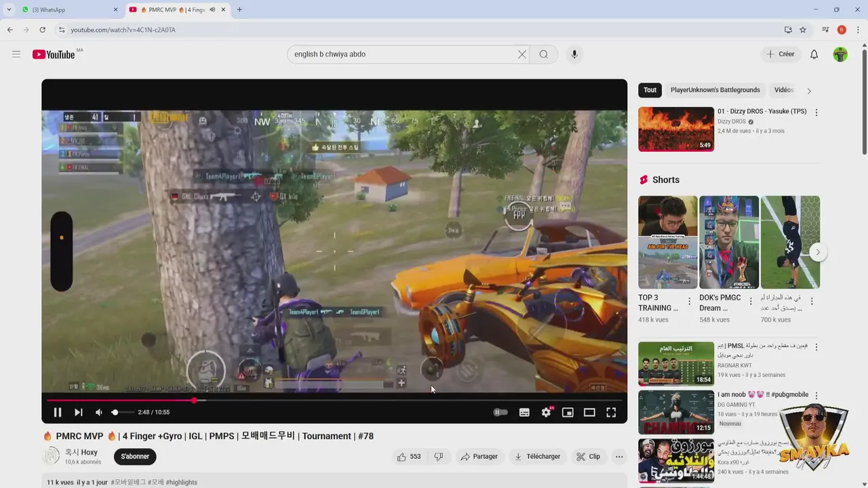Open a new browser tab
The image size is (868, 488).
(x=239, y=10)
